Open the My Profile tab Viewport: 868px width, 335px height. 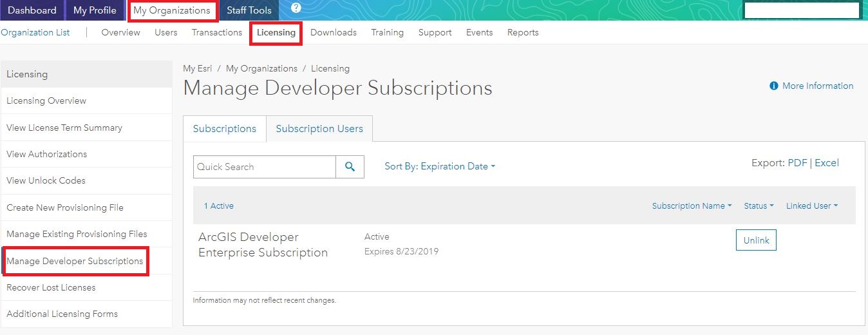click(x=95, y=10)
